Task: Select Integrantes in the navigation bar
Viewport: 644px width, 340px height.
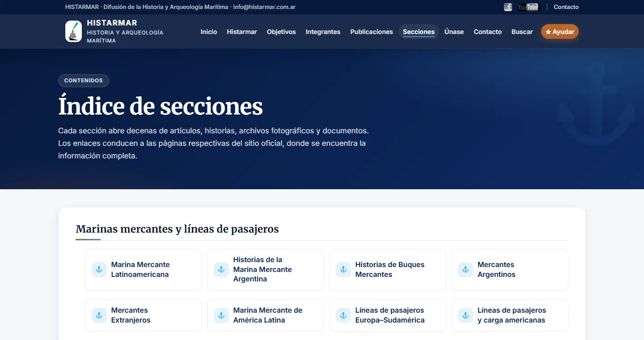Action: tap(323, 32)
